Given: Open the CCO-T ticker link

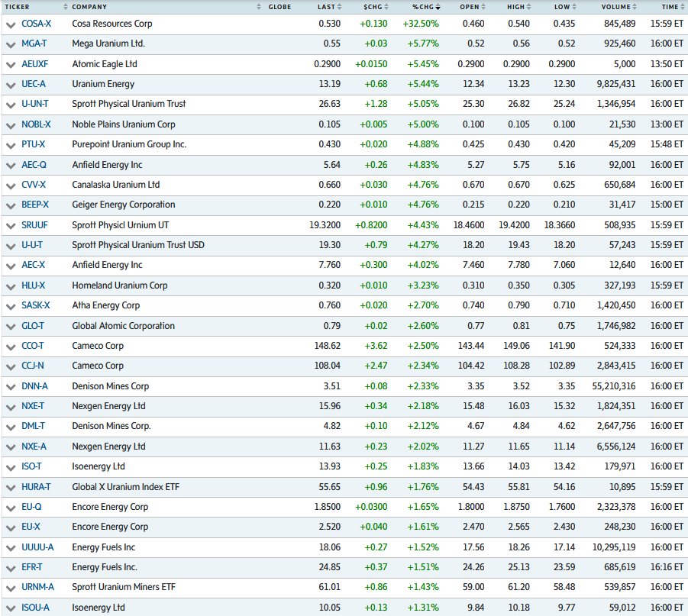Looking at the screenshot, I should point(33,346).
